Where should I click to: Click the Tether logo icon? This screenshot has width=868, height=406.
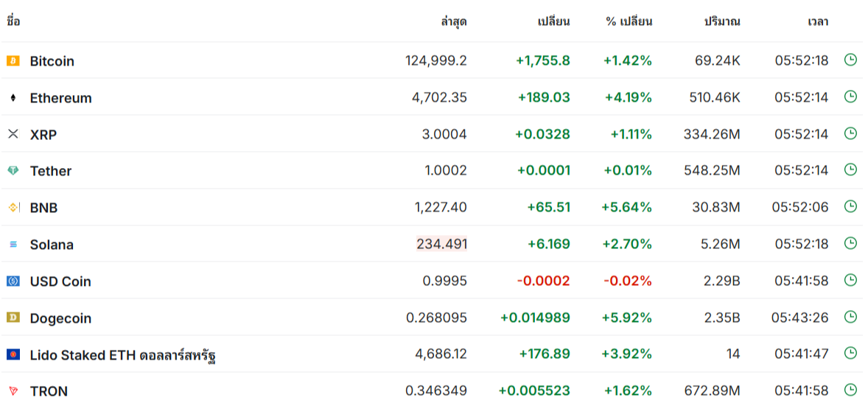point(13,171)
